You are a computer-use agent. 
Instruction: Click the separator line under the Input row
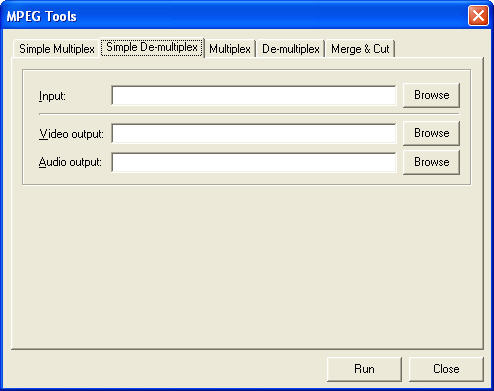tap(249, 114)
